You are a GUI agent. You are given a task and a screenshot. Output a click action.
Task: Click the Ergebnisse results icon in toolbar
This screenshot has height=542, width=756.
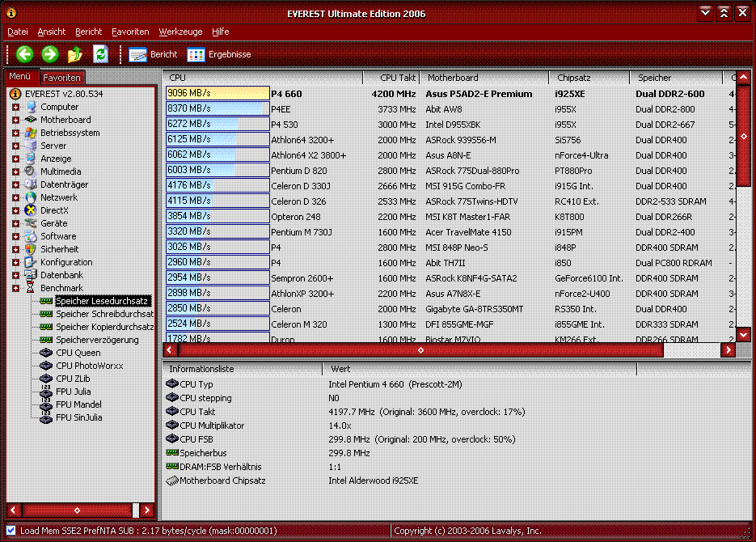196,54
